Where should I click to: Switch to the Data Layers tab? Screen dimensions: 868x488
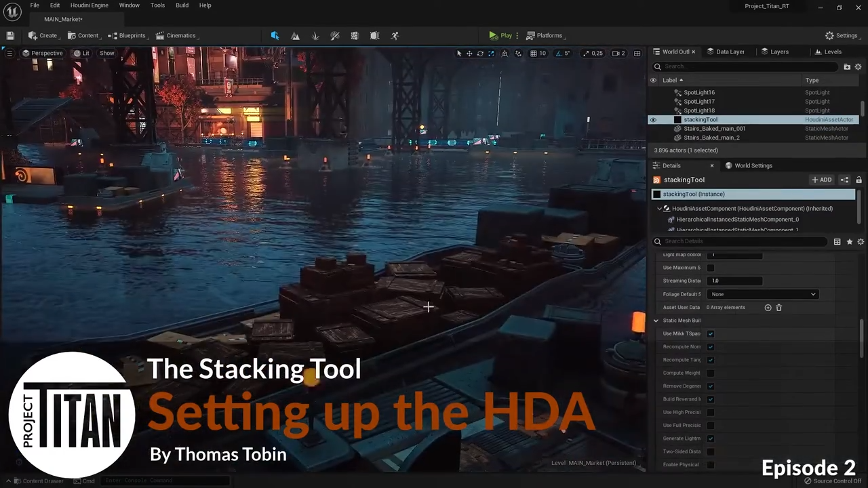(726, 52)
